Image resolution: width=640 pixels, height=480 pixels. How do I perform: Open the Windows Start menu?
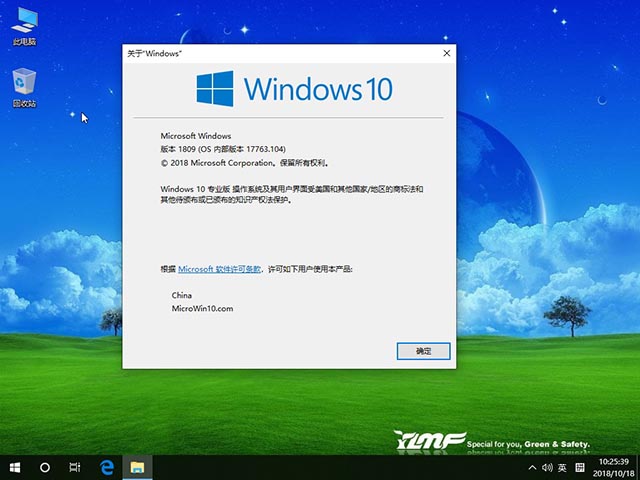tap(15, 467)
